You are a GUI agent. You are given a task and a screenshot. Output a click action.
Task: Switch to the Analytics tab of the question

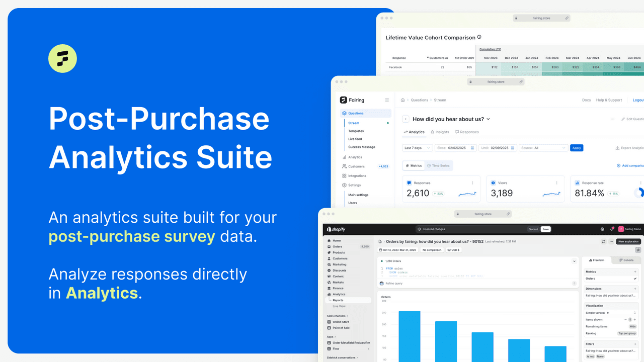click(414, 132)
